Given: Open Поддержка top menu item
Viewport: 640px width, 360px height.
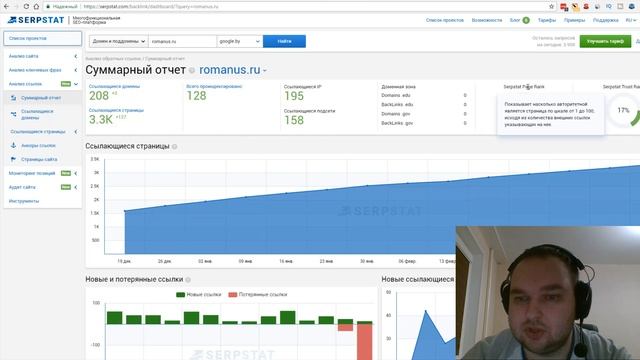Looking at the screenshot, I should point(605,20).
